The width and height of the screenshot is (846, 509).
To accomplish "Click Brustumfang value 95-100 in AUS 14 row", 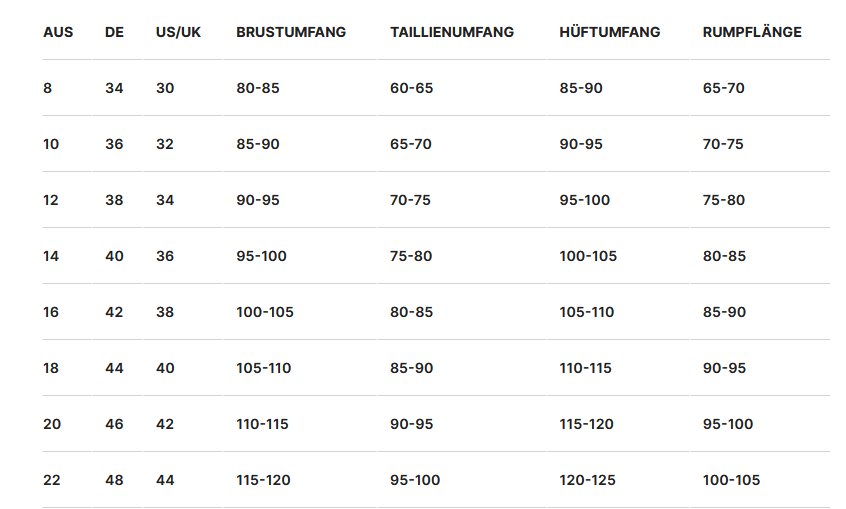I will pos(261,256).
